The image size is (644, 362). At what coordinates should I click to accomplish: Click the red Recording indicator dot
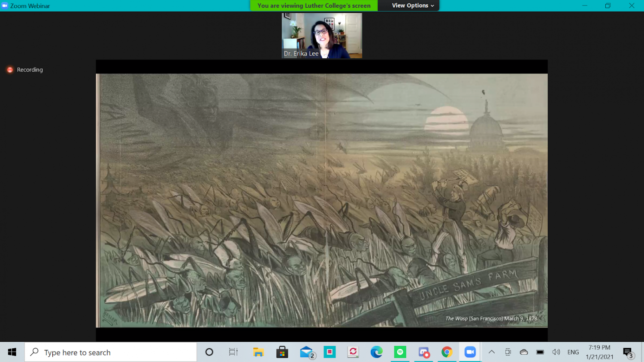click(10, 70)
